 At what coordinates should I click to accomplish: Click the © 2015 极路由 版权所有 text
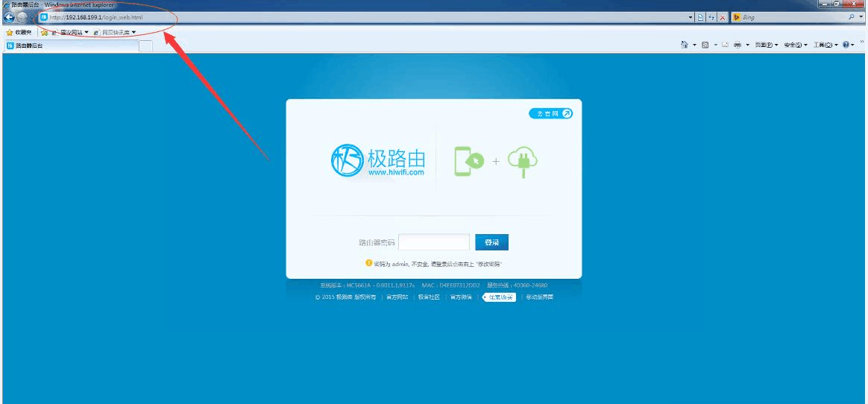[x=345, y=297]
